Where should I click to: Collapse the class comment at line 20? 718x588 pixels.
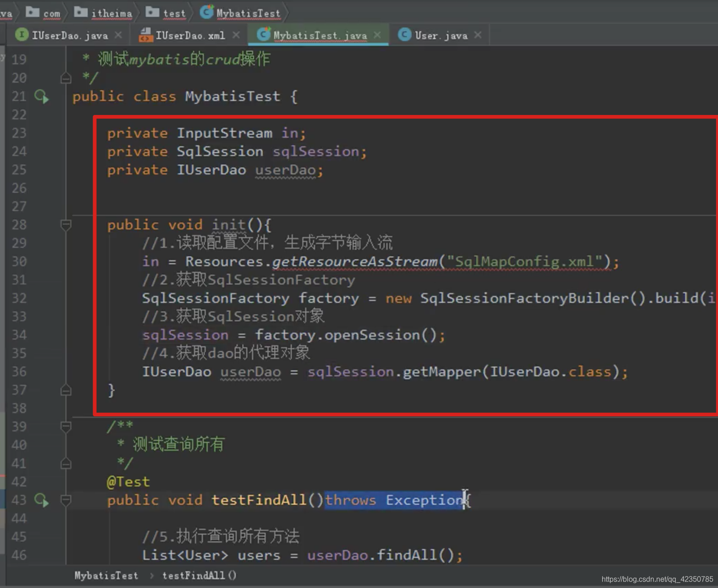(66, 78)
